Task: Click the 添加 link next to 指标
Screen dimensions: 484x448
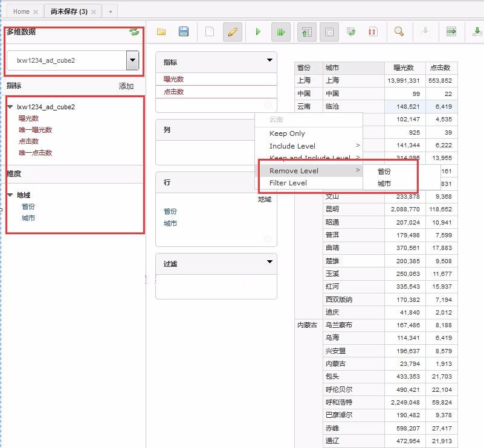Action: coord(126,86)
